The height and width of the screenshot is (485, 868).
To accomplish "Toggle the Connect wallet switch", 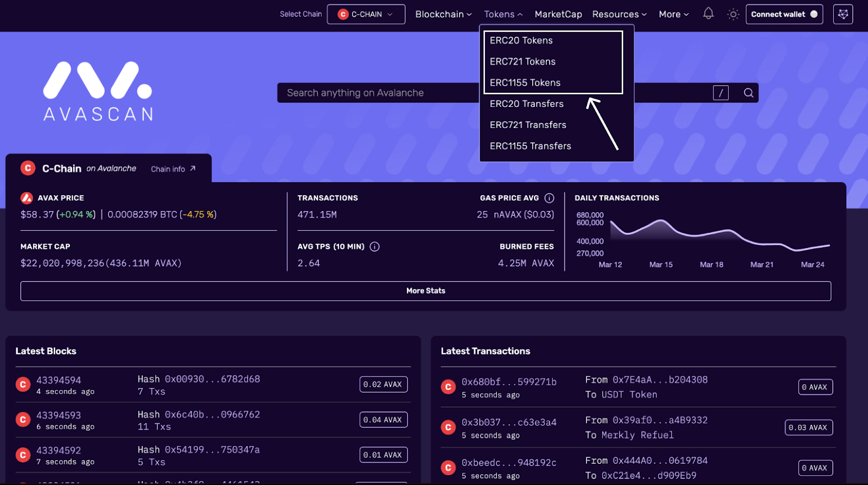I will (x=814, y=14).
